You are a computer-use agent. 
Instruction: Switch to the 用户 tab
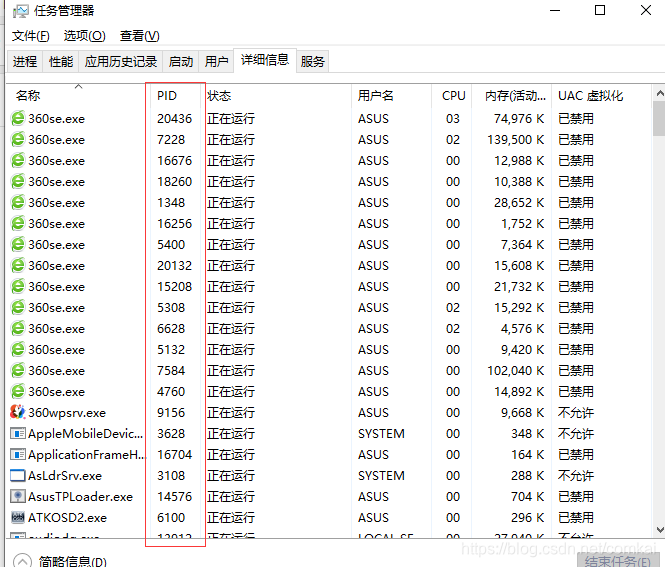216,62
